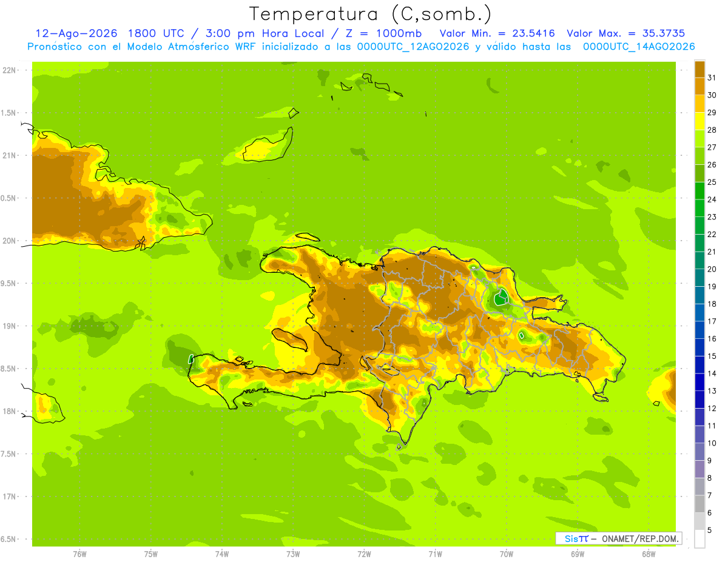Click the "72W" longitude axis label
Viewport: 728px width, 562px height.
[x=364, y=554]
